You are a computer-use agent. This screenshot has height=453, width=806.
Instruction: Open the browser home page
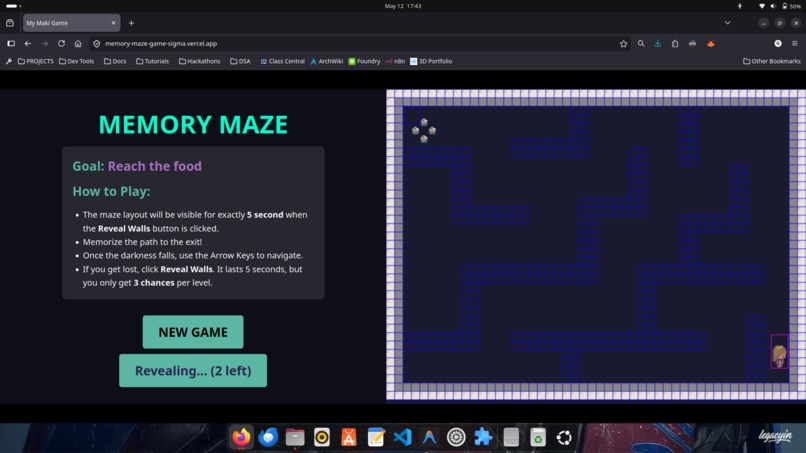[x=78, y=44]
